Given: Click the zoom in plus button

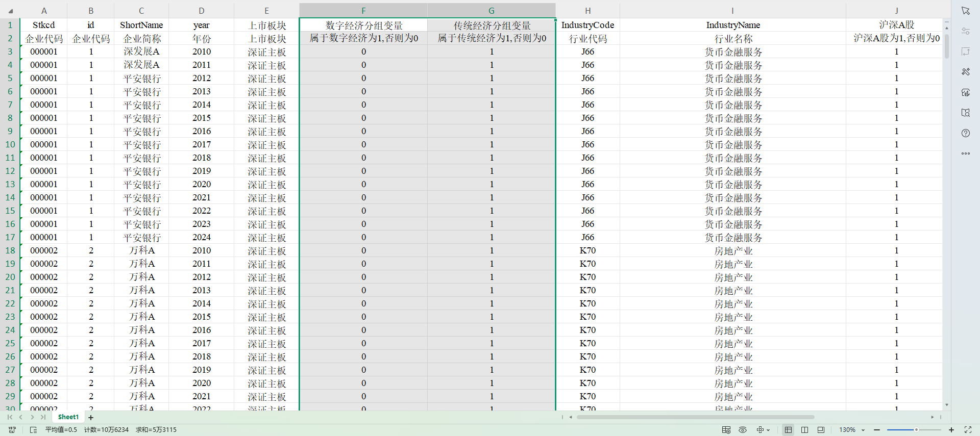Looking at the screenshot, I should pos(951,430).
